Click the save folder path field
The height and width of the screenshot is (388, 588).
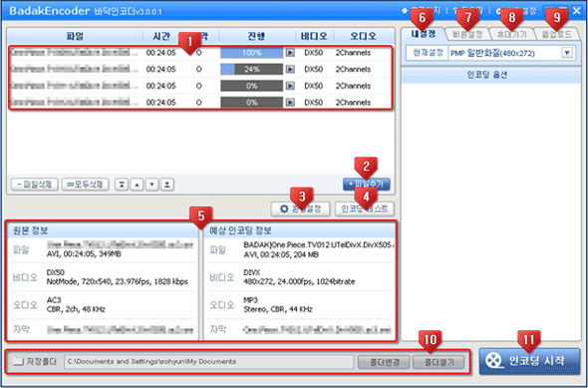(209, 362)
